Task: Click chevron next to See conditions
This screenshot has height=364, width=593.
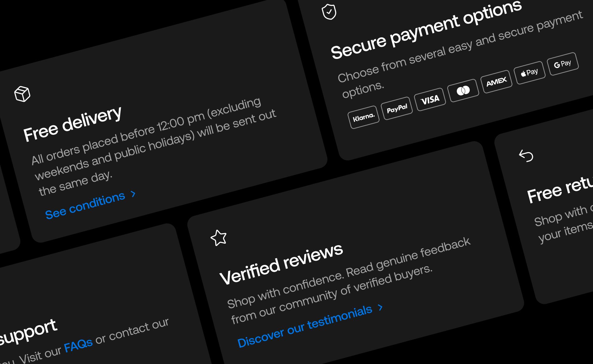Action: click(x=133, y=194)
